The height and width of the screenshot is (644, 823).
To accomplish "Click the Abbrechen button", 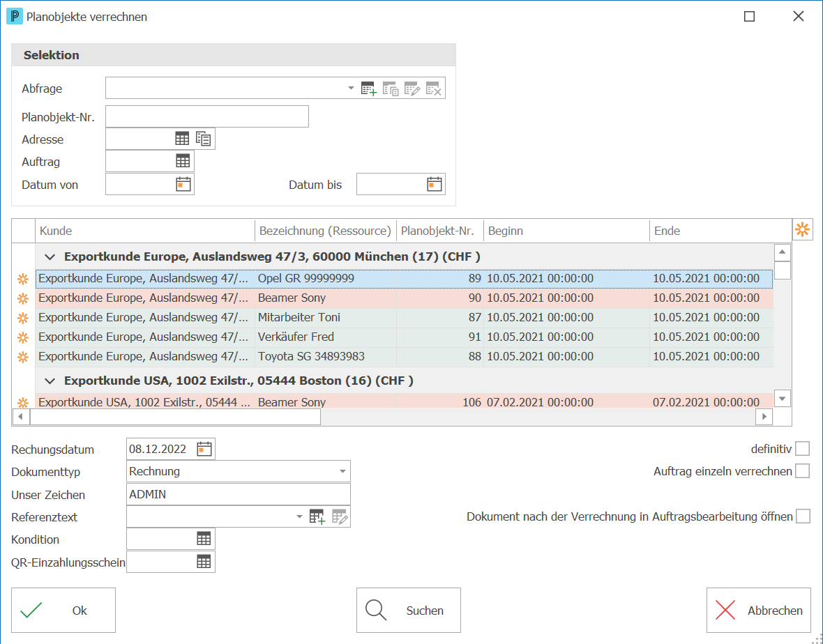I will click(758, 610).
